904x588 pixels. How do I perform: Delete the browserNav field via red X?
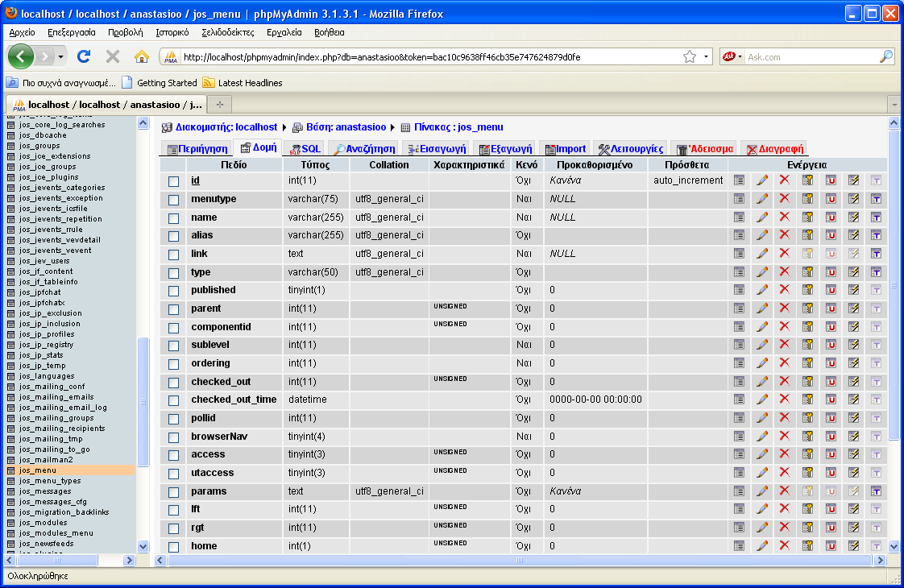pos(785,436)
